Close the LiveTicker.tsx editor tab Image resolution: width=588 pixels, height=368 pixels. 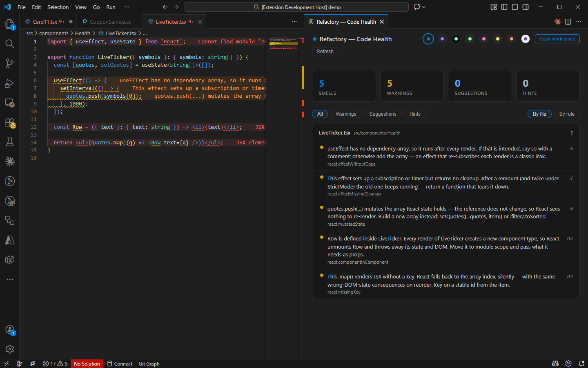[x=200, y=22]
